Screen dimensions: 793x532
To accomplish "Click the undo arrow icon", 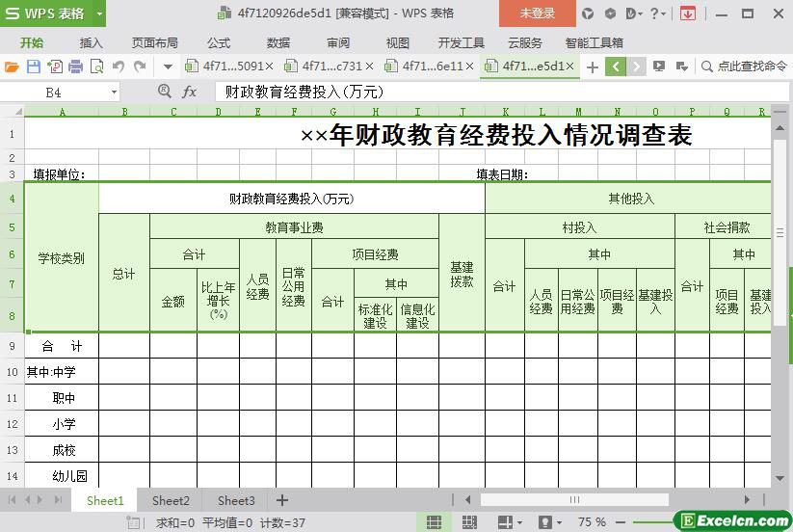I will click(119, 66).
